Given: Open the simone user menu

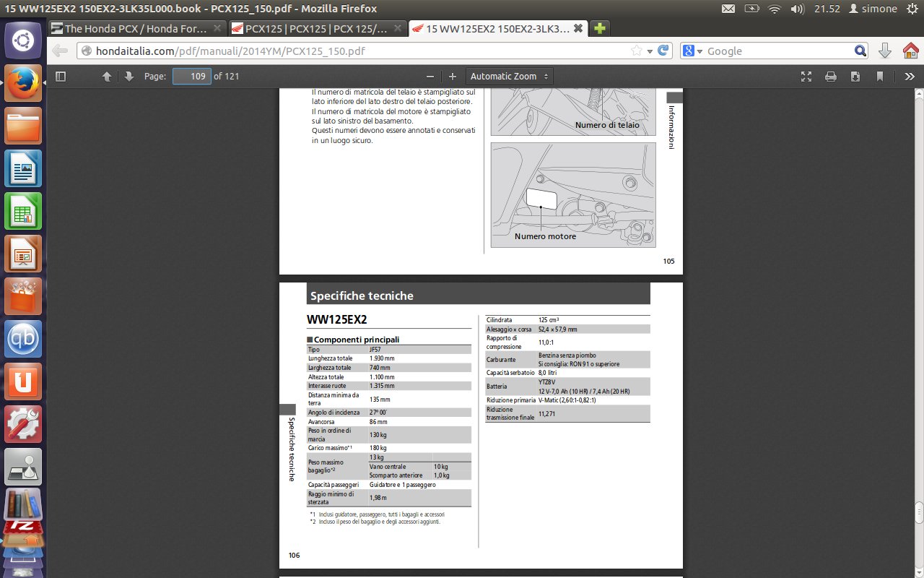Looking at the screenshot, I should [873, 9].
